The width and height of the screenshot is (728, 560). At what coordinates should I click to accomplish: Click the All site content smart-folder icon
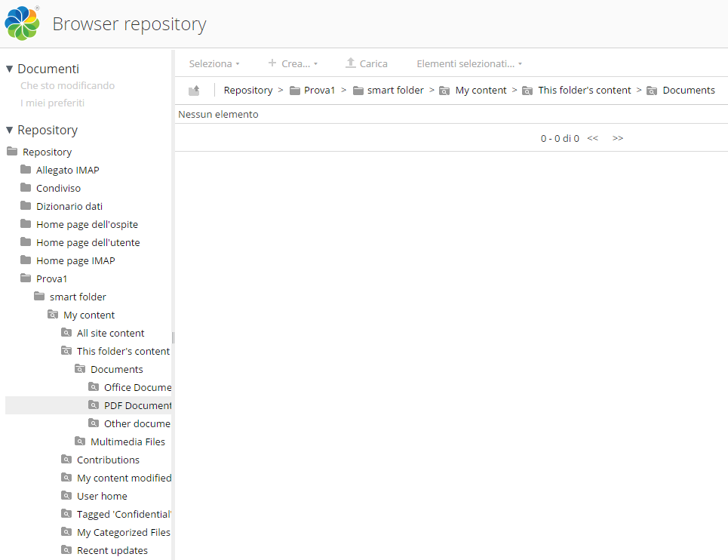[x=66, y=333]
